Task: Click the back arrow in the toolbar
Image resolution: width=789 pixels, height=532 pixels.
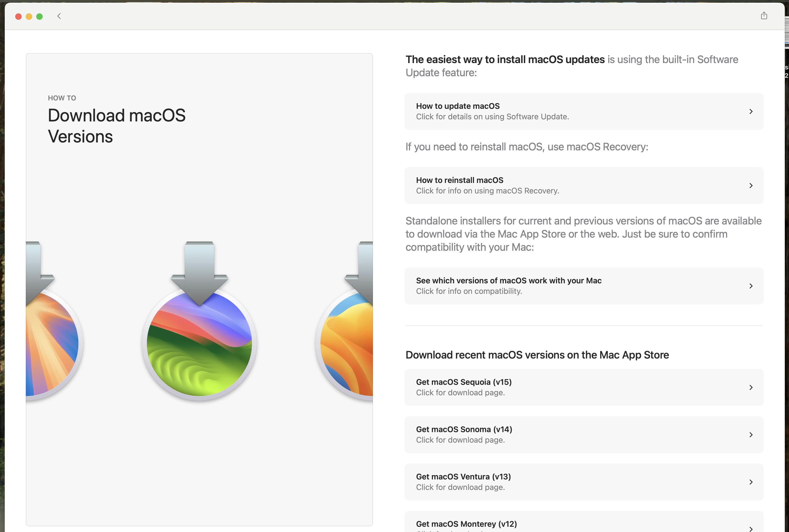Action: tap(59, 16)
